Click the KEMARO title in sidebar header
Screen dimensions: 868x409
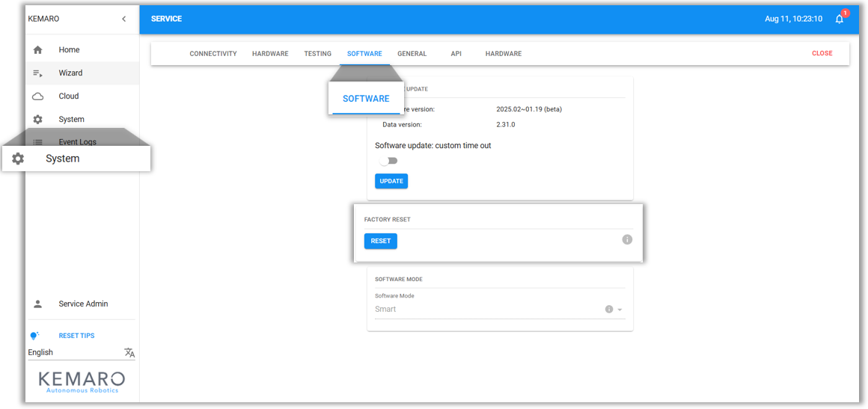click(43, 19)
